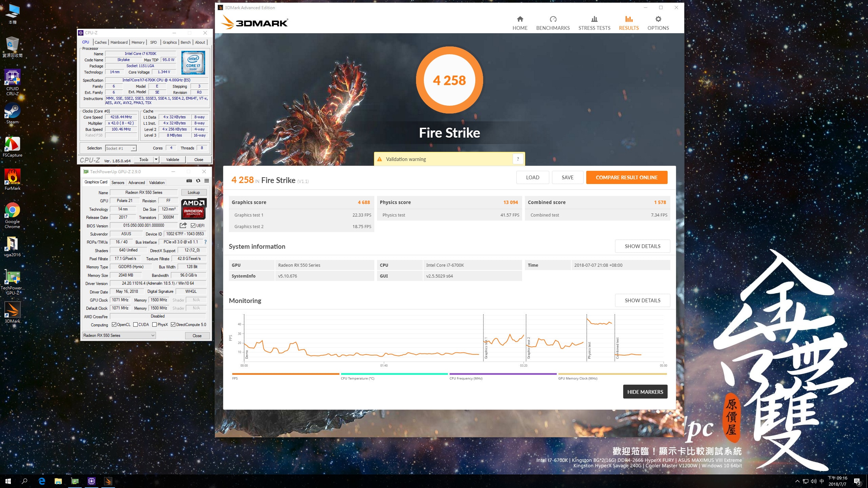This screenshot has height=488, width=868.
Task: Click the SAVE button in 3DMark
Action: (567, 178)
